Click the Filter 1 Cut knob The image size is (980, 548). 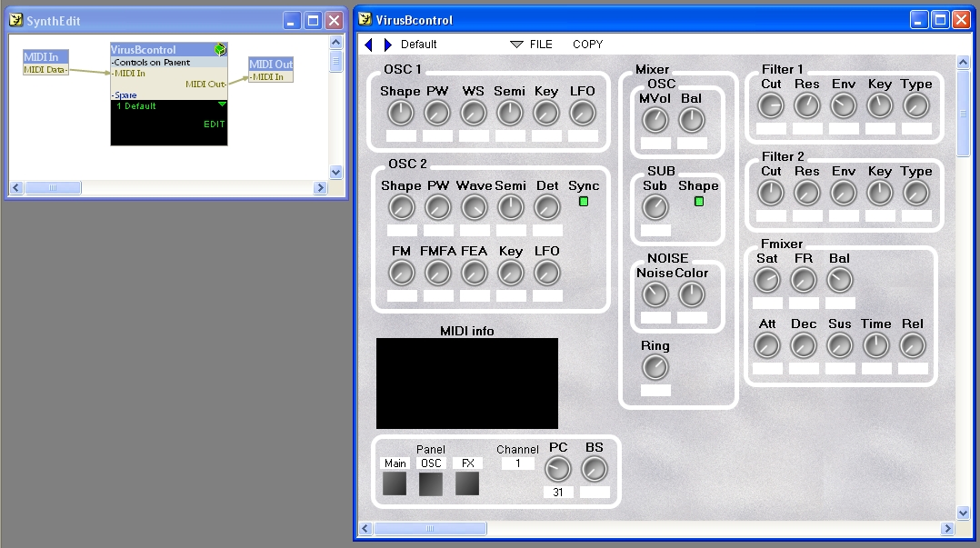point(771,106)
